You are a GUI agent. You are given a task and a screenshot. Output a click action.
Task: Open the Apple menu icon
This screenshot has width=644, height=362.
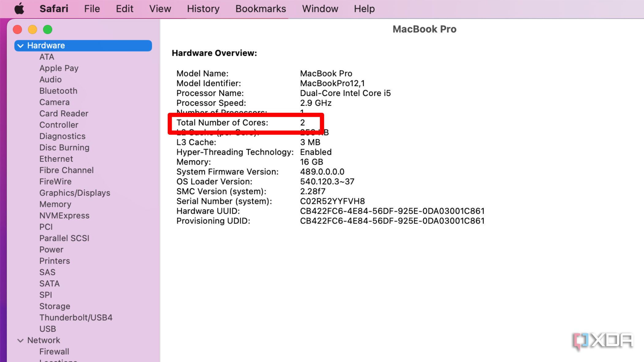19,9
